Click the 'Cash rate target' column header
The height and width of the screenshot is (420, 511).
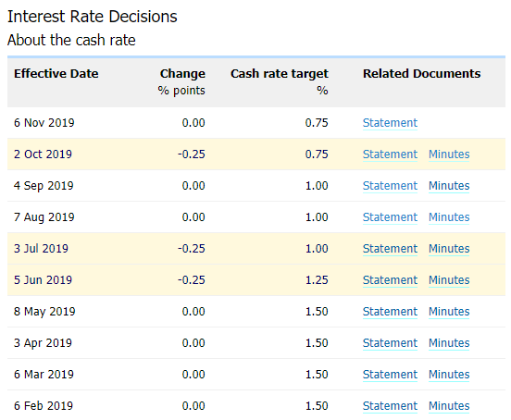pyautogui.click(x=280, y=74)
